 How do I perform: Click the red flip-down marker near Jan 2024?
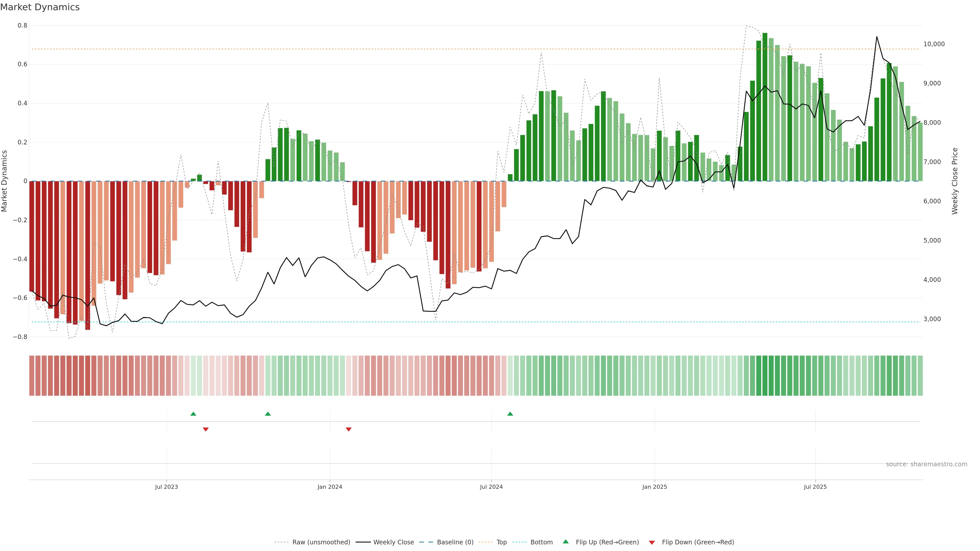pos(348,429)
